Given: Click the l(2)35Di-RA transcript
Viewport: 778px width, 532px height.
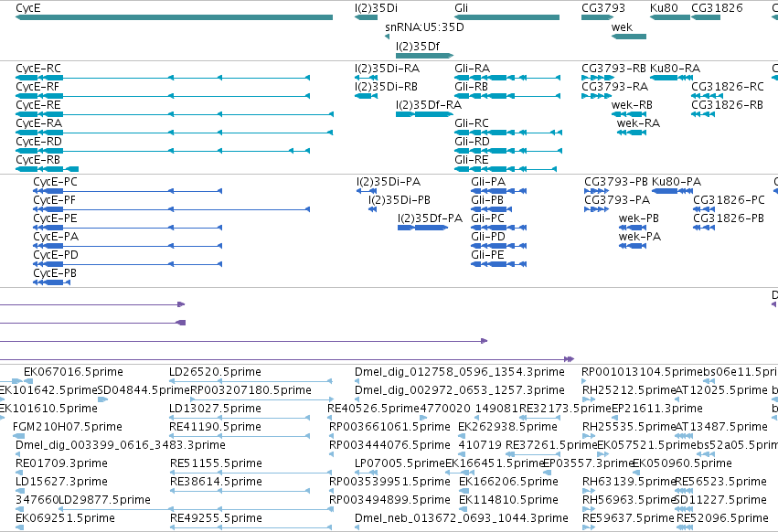Looking at the screenshot, I should (x=367, y=78).
